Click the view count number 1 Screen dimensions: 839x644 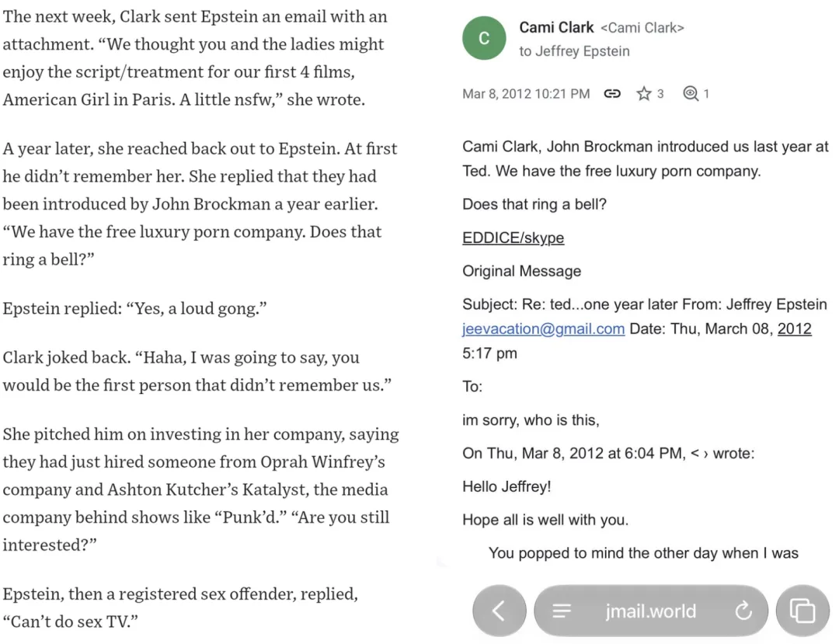[x=706, y=94]
